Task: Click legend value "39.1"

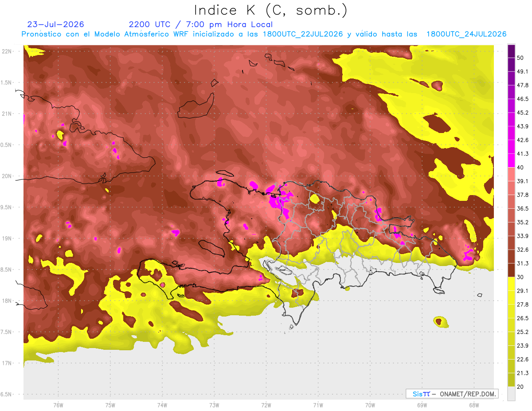Action: 522,181
